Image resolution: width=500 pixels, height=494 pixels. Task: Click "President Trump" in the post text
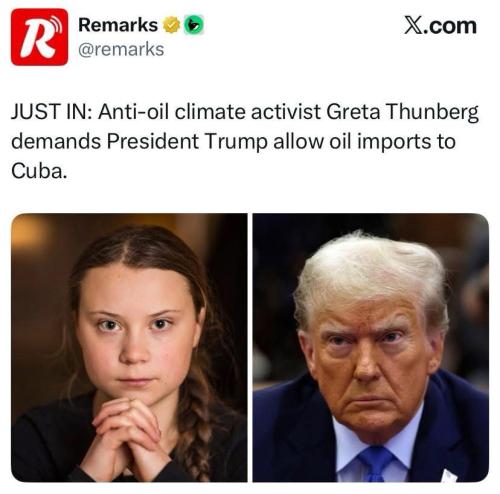point(187,142)
